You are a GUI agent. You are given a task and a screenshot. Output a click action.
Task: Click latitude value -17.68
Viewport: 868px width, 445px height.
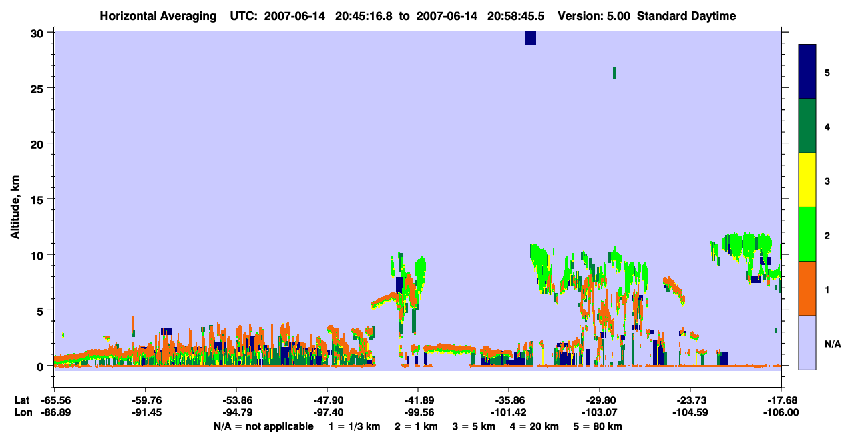pos(781,400)
